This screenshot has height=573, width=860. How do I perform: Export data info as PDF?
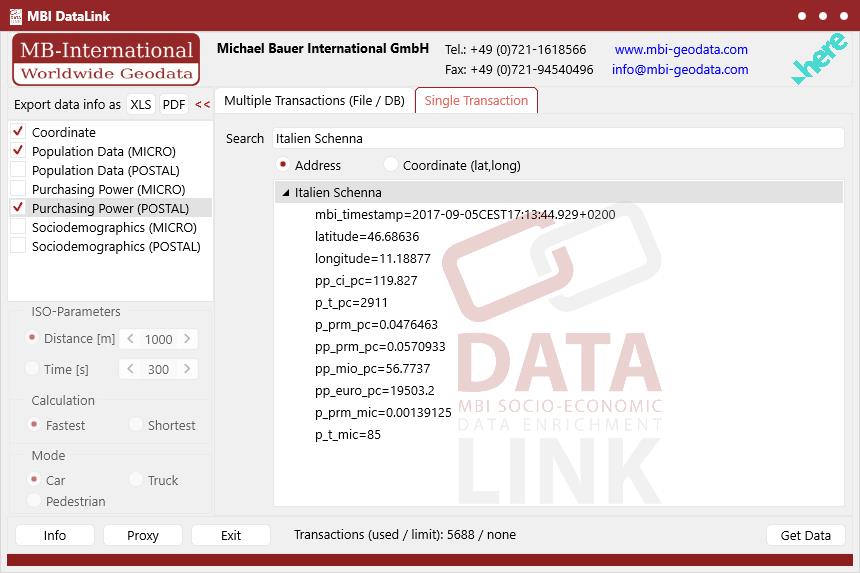(174, 105)
